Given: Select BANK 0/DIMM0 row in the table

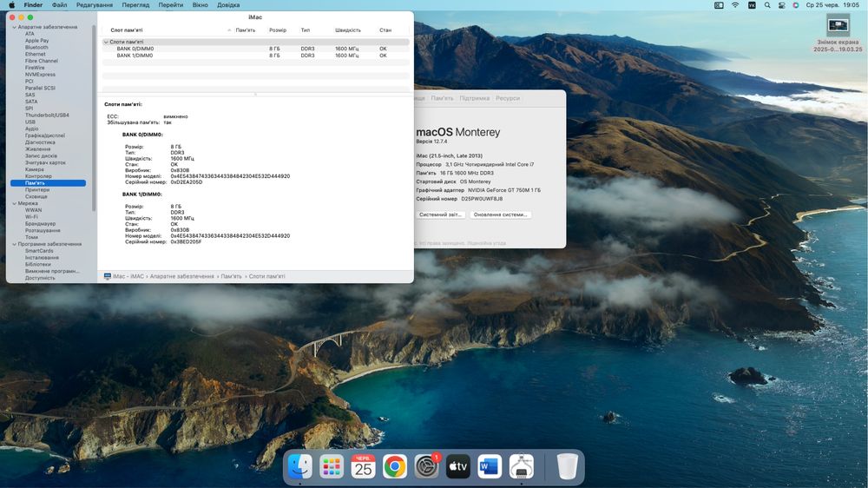Looking at the screenshot, I should tap(255, 49).
